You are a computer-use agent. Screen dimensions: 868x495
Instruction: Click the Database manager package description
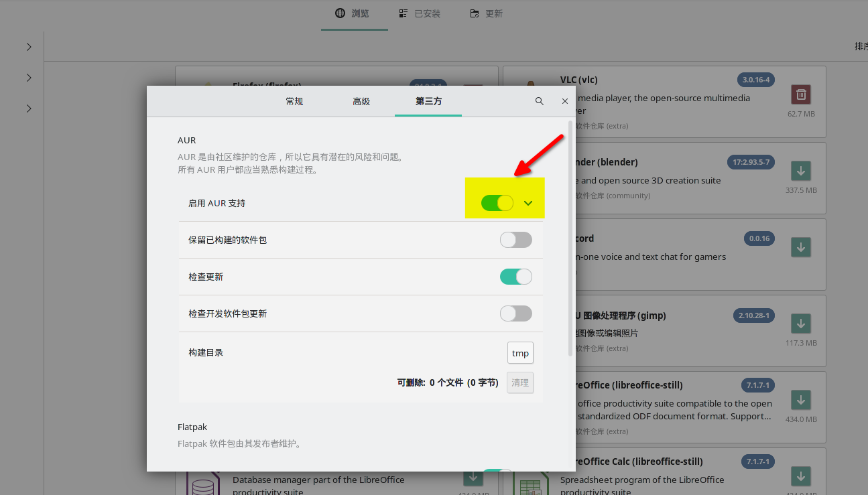tap(318, 486)
